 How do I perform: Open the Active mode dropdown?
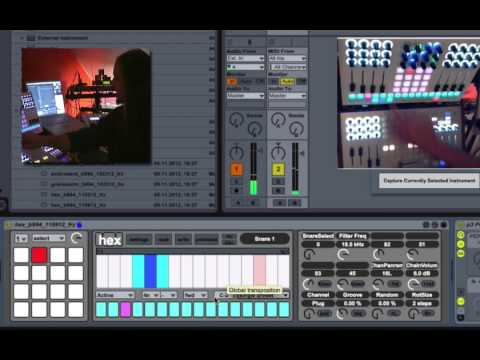115,295
